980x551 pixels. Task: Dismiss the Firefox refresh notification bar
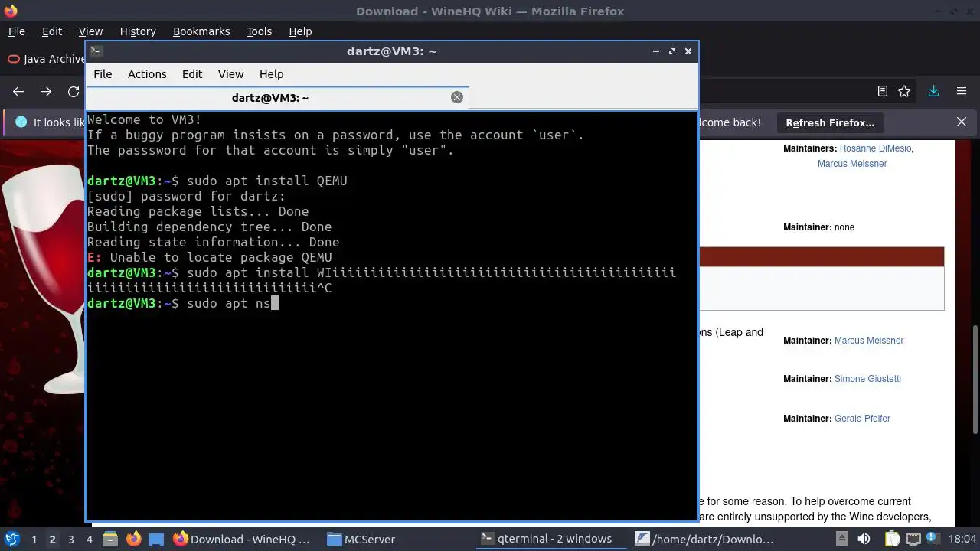coord(962,122)
